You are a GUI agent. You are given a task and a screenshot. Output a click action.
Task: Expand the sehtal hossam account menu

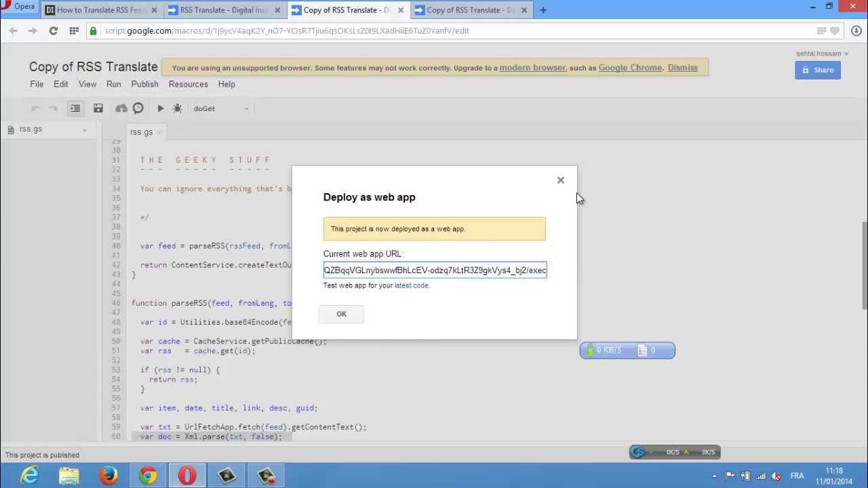pos(823,54)
